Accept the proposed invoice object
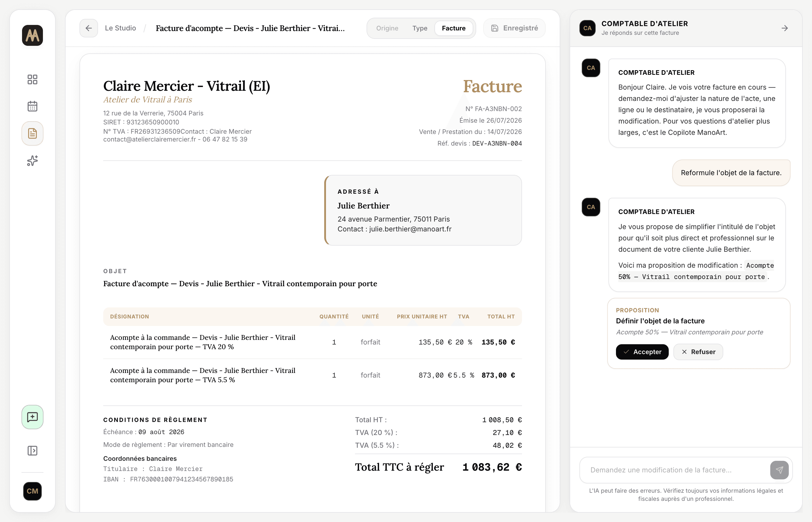 pyautogui.click(x=642, y=352)
